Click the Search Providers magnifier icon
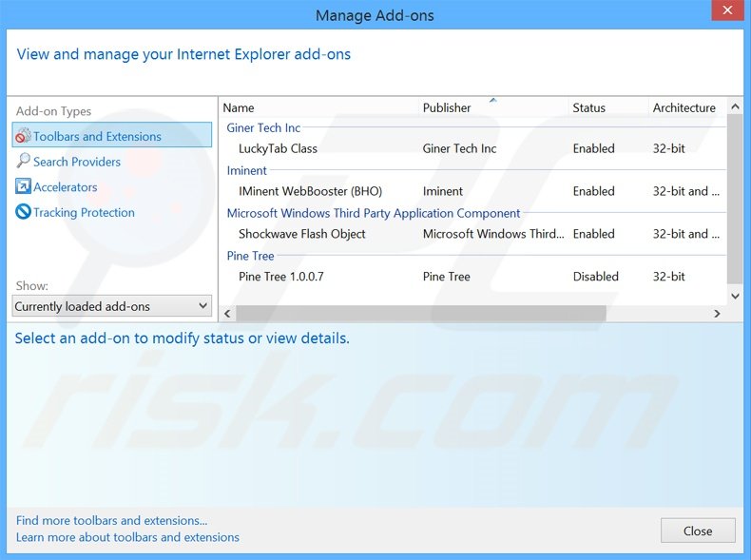The image size is (751, 560). pos(23,161)
